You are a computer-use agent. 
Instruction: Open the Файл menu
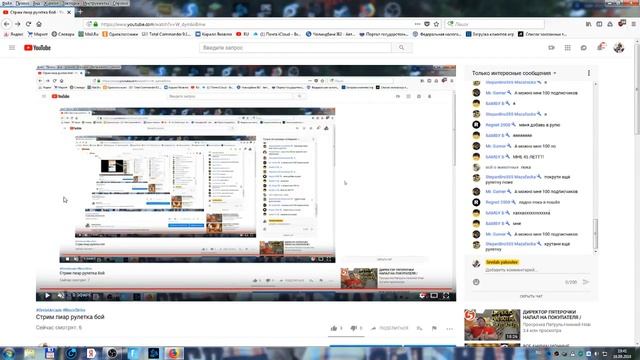tap(7, 3)
